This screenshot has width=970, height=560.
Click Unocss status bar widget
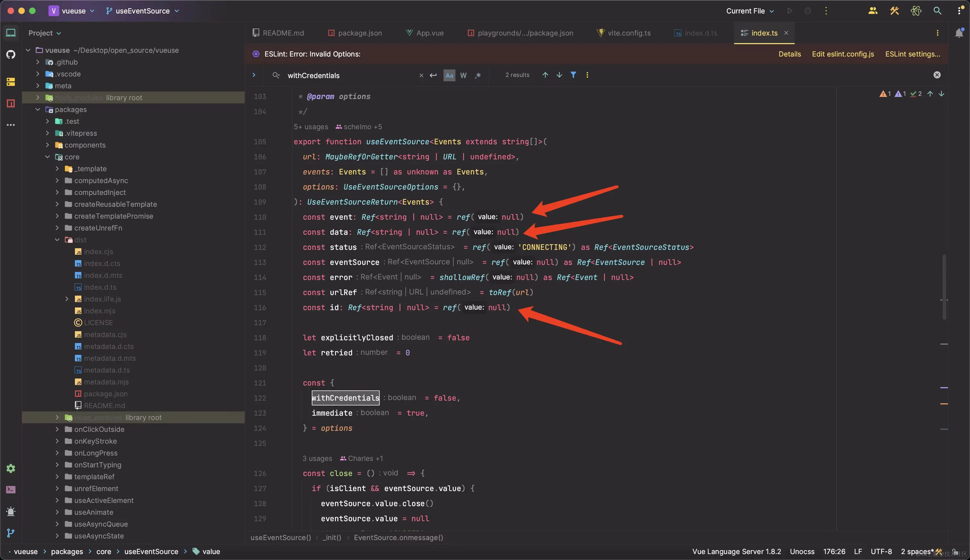(802, 552)
